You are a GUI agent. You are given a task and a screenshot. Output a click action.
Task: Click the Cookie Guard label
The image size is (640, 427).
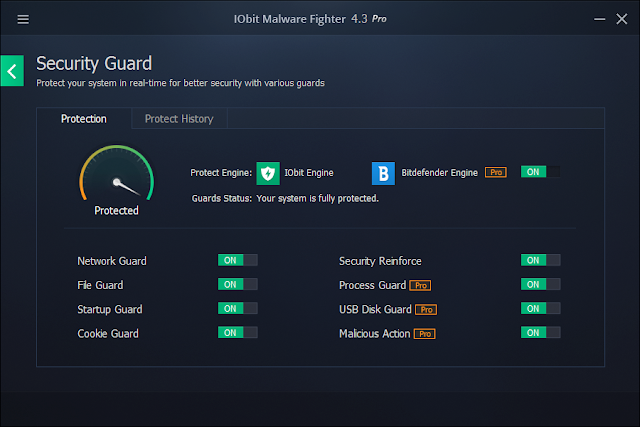pos(108,334)
